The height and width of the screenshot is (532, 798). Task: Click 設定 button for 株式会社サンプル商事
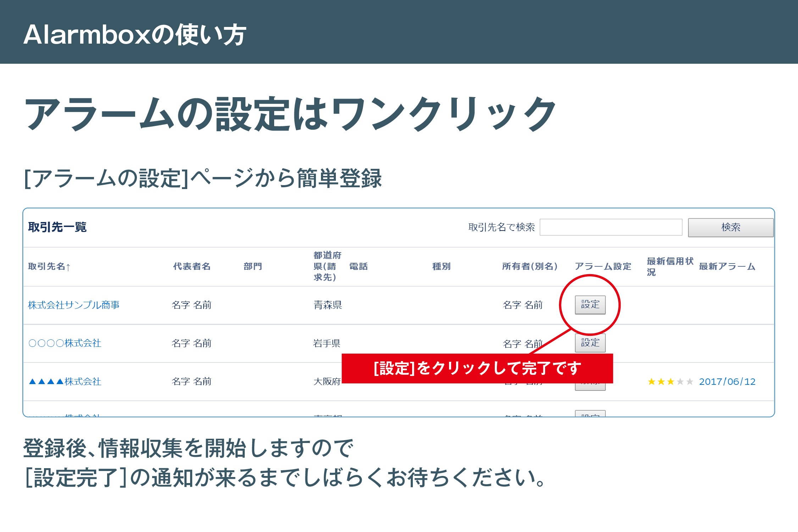(x=590, y=305)
